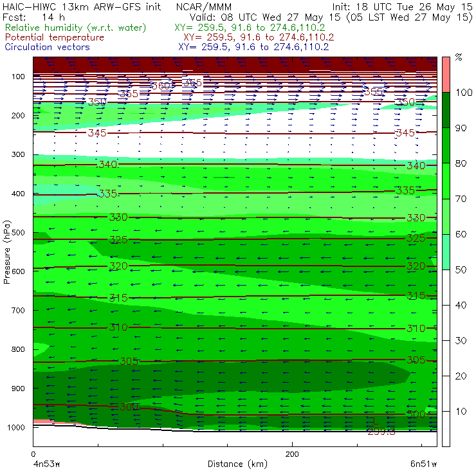The height and width of the screenshot is (476, 476).
Task: Click the '%' unit label above colorbar
Action: [459, 57]
